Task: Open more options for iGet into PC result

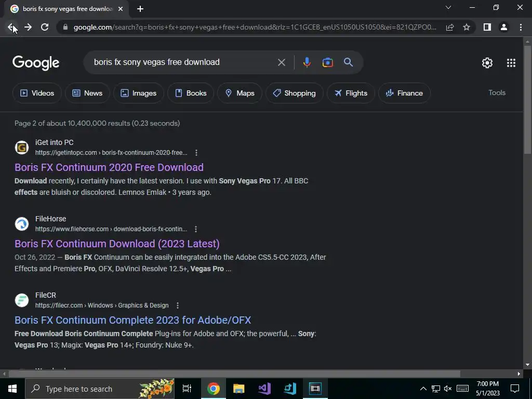Action: 196,153
